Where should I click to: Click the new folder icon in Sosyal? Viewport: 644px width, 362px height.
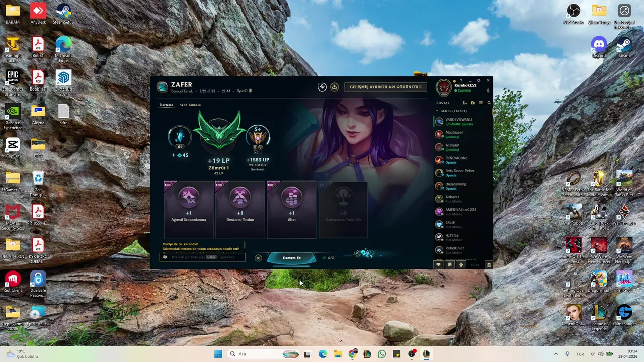pos(473,103)
